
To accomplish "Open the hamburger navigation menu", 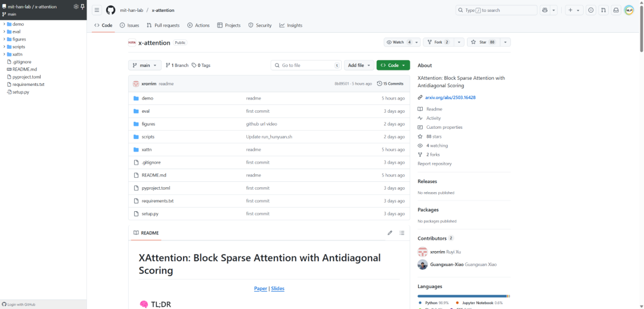I will (97, 10).
